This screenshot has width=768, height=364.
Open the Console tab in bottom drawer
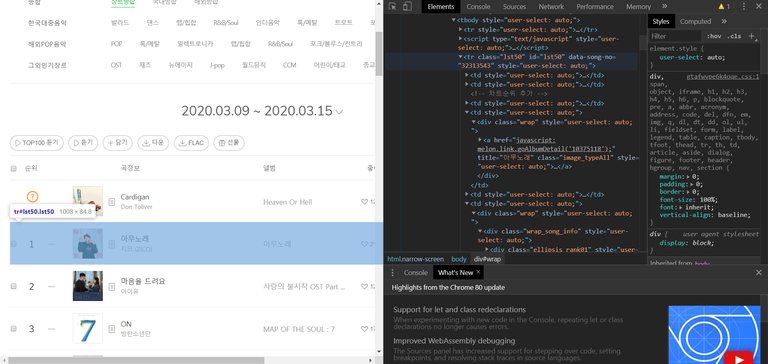pyautogui.click(x=415, y=273)
